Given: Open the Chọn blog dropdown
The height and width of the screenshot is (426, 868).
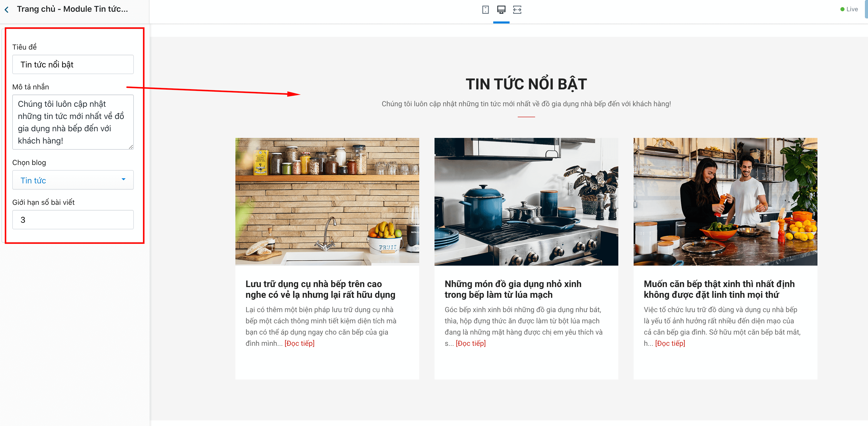Looking at the screenshot, I should point(73,180).
